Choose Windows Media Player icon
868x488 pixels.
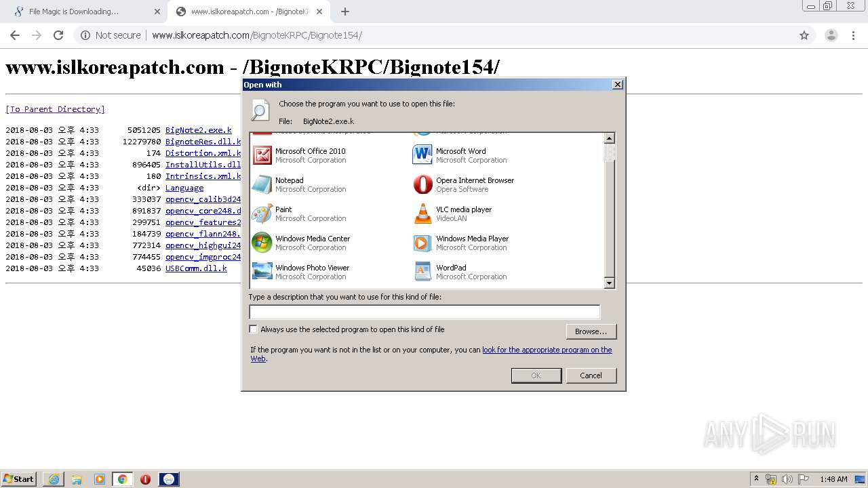pos(422,243)
